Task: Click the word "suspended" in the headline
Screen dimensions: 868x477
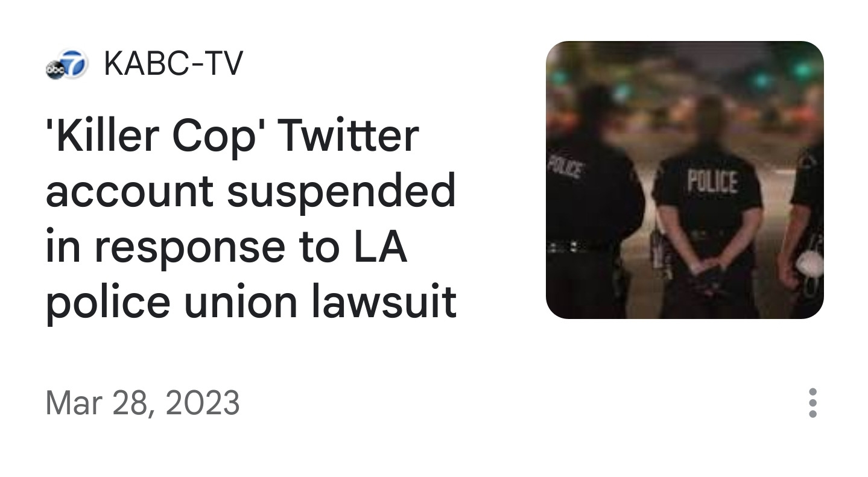Action: [341, 191]
